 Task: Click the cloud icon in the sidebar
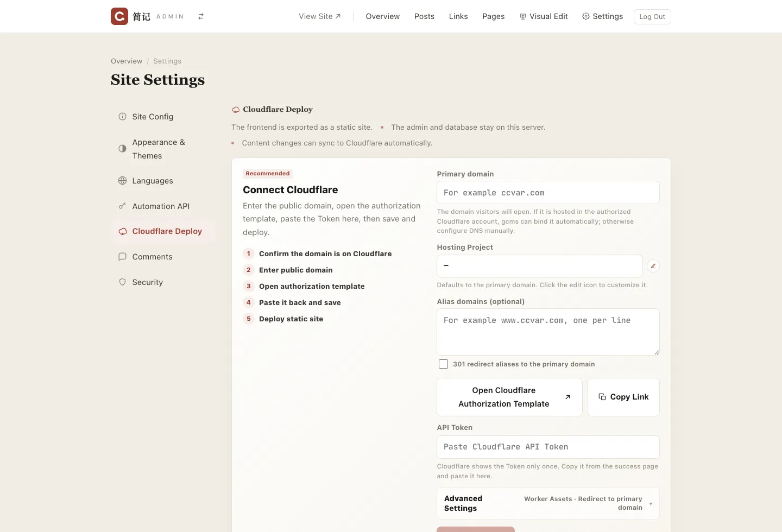click(x=123, y=231)
